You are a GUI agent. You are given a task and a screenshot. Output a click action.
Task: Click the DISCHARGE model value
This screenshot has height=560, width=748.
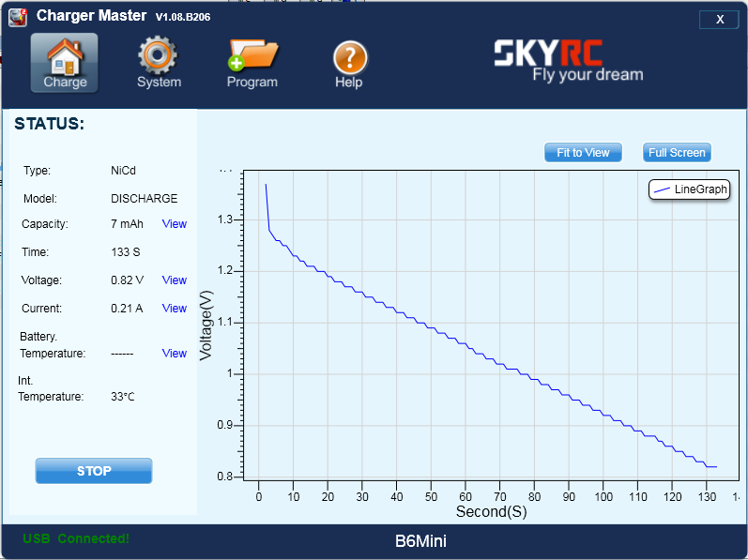(x=145, y=199)
